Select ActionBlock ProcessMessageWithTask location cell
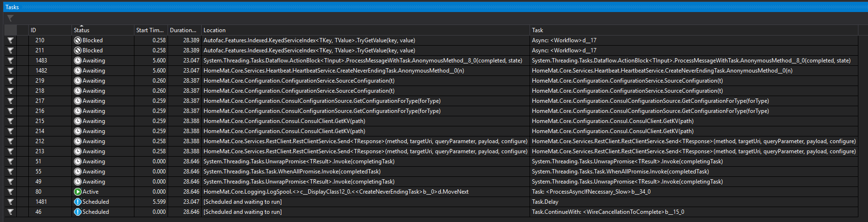868x222 pixels. tap(365, 61)
